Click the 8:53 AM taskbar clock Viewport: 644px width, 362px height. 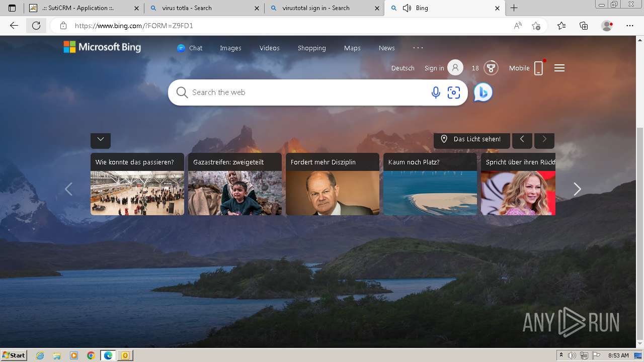pos(618,355)
